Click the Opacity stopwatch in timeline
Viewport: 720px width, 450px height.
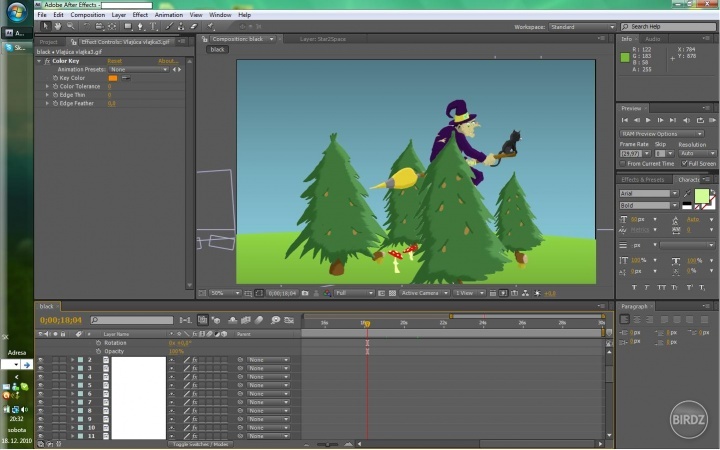point(98,351)
